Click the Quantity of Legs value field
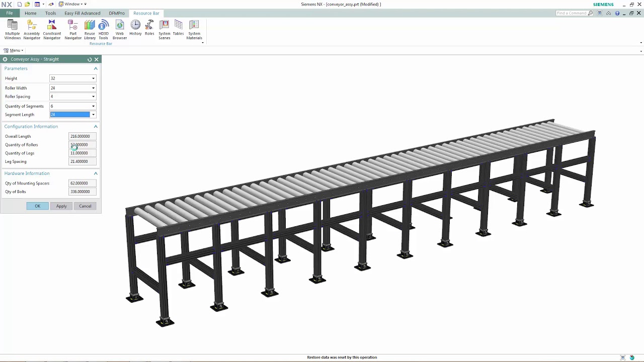The image size is (644, 362). click(82, 153)
